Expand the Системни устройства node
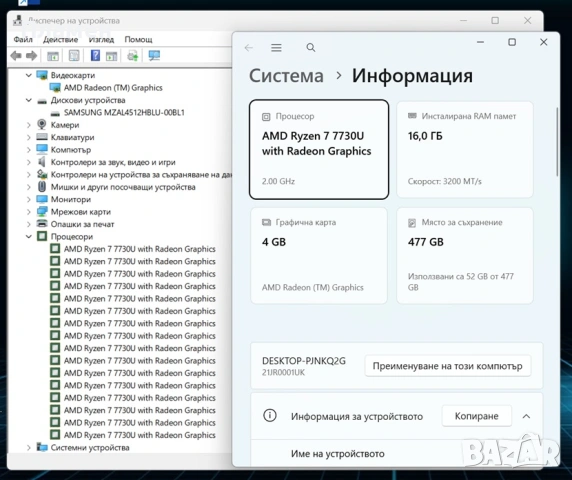 click(29, 448)
